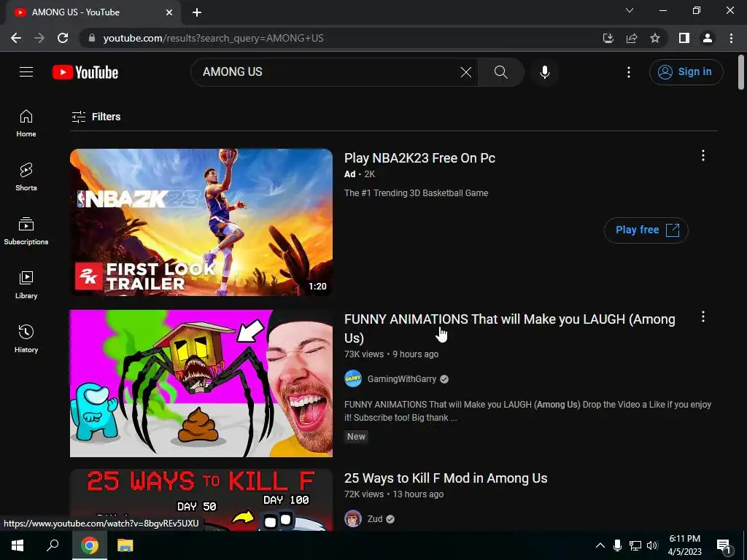
Task: Go back in Chrome
Action: pos(16,38)
